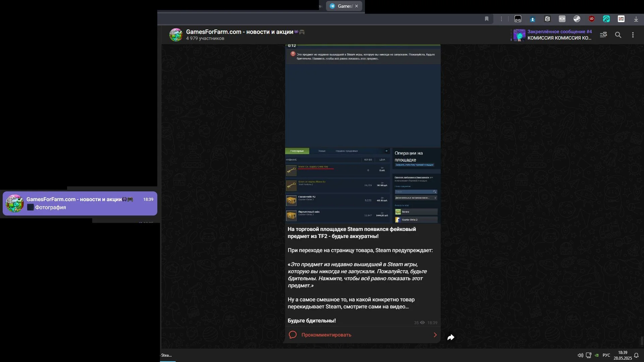Open the uBlock Origin extension icon
The width and height of the screenshot is (644, 362).
pos(592,19)
